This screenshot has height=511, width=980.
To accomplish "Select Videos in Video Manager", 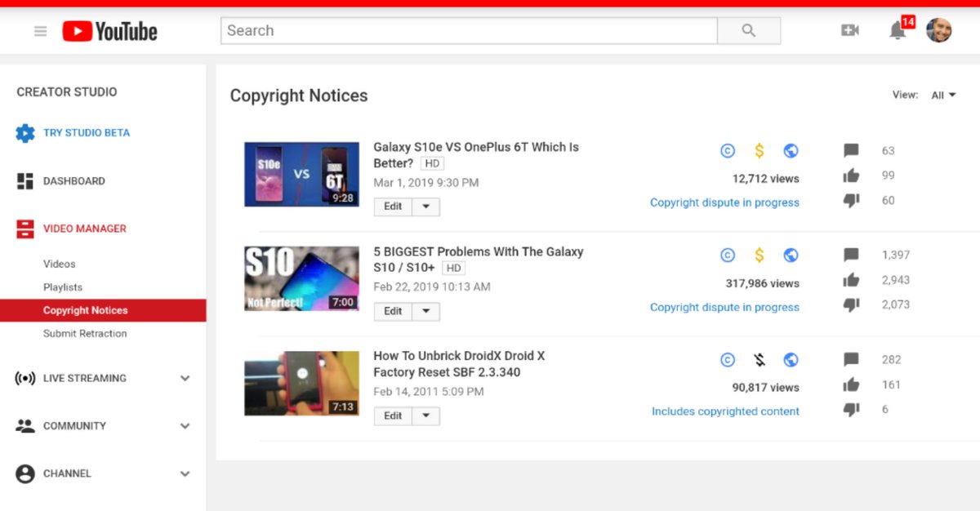I will 60,264.
